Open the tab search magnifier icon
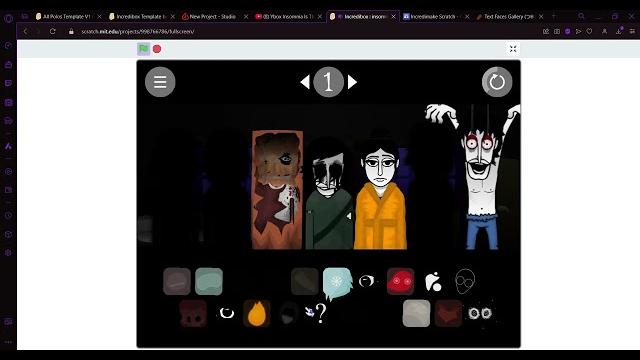 pyautogui.click(x=581, y=16)
